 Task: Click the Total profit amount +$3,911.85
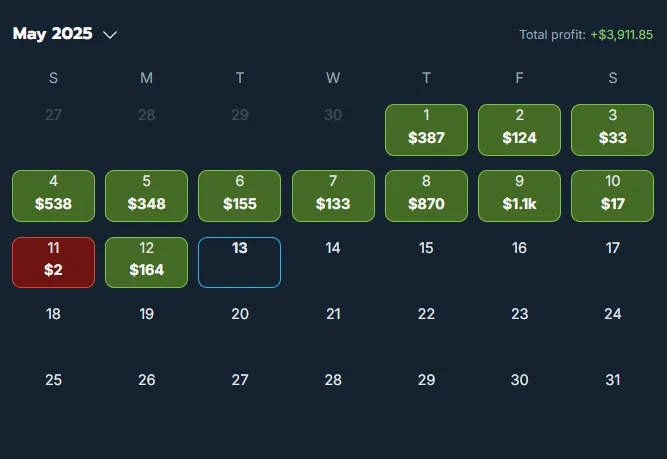[x=621, y=34]
